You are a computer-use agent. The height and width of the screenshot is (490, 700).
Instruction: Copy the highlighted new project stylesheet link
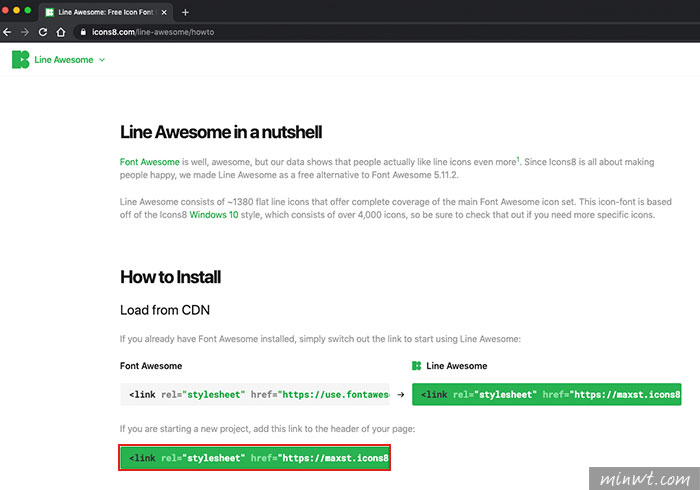(x=254, y=458)
